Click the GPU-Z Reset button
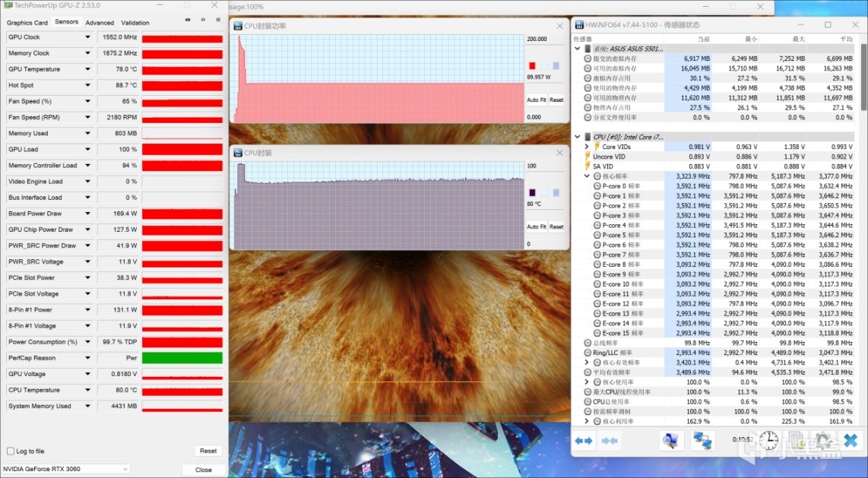 (x=208, y=451)
